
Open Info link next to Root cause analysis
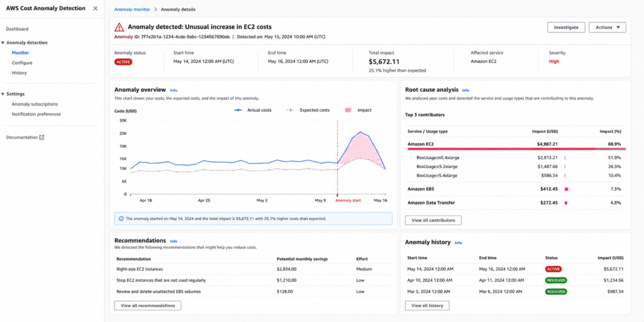[x=465, y=91]
